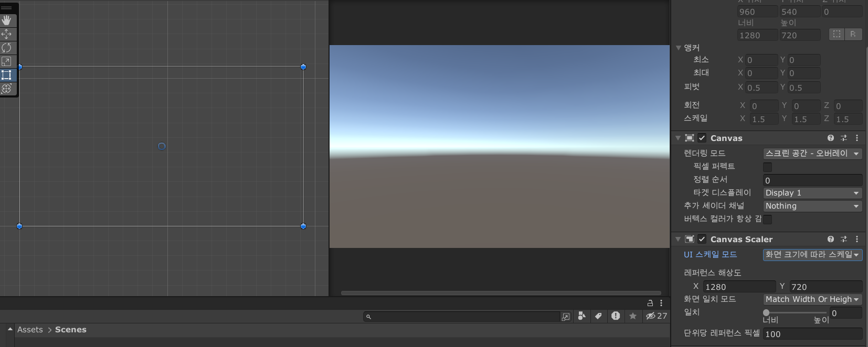Click the 일치 numeric value field
The image size is (868, 347).
click(845, 313)
